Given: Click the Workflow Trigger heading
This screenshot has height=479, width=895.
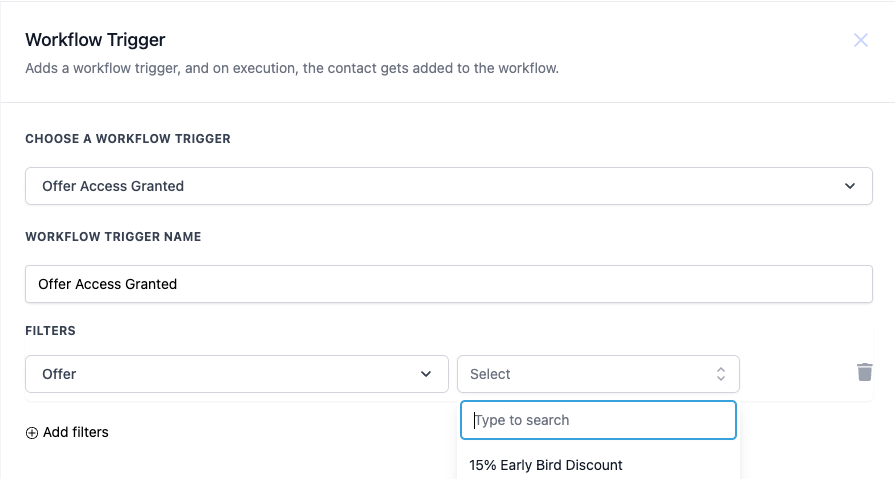Looking at the screenshot, I should [x=95, y=40].
